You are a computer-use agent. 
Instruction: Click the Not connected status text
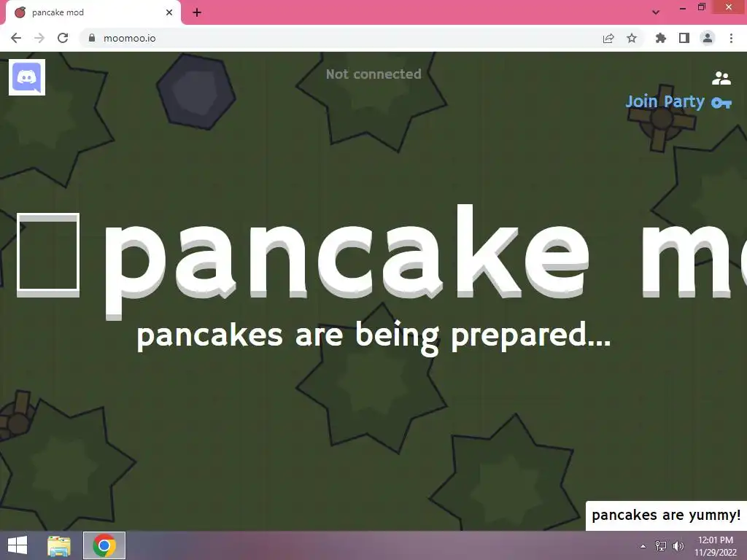click(x=373, y=74)
